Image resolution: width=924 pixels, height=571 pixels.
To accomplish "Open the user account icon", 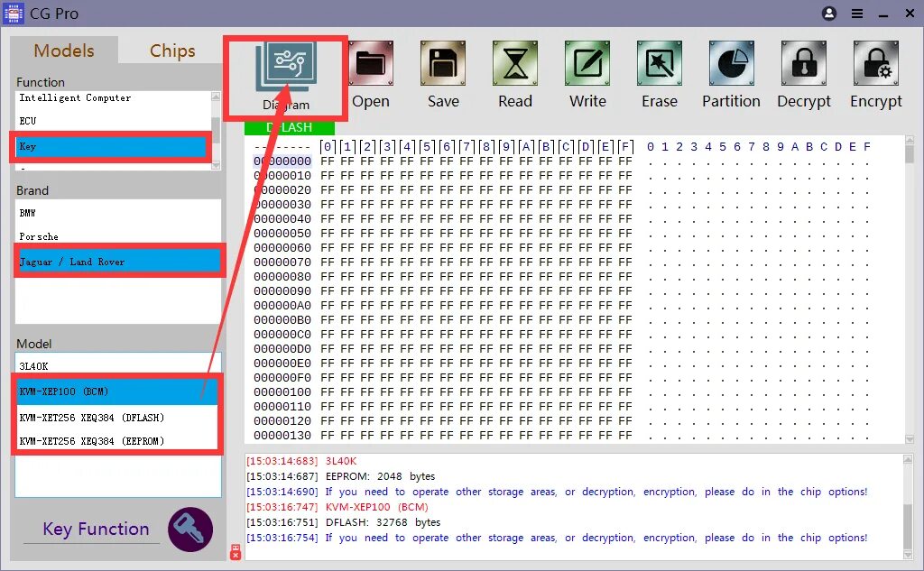I will (x=829, y=13).
